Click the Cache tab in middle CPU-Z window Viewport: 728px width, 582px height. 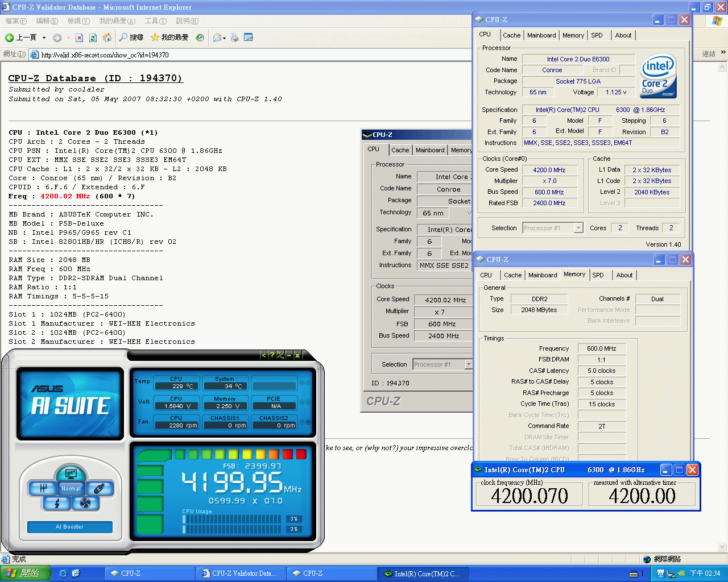point(400,150)
